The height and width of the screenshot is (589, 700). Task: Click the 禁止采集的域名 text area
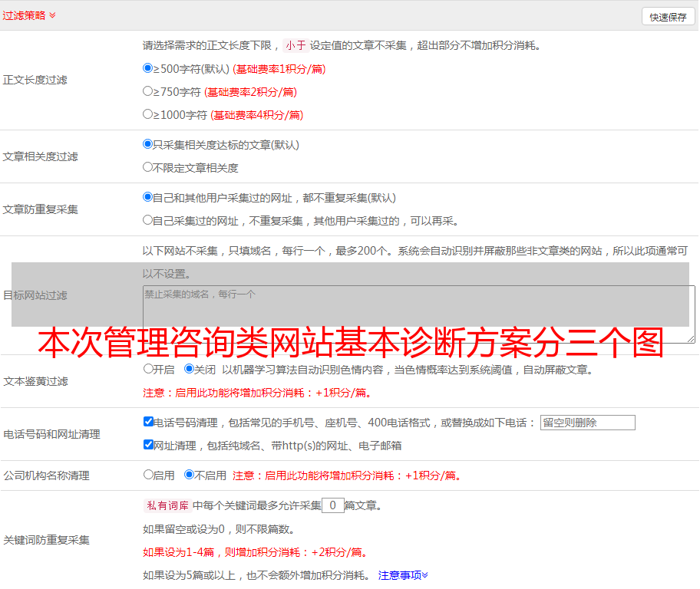(418, 314)
